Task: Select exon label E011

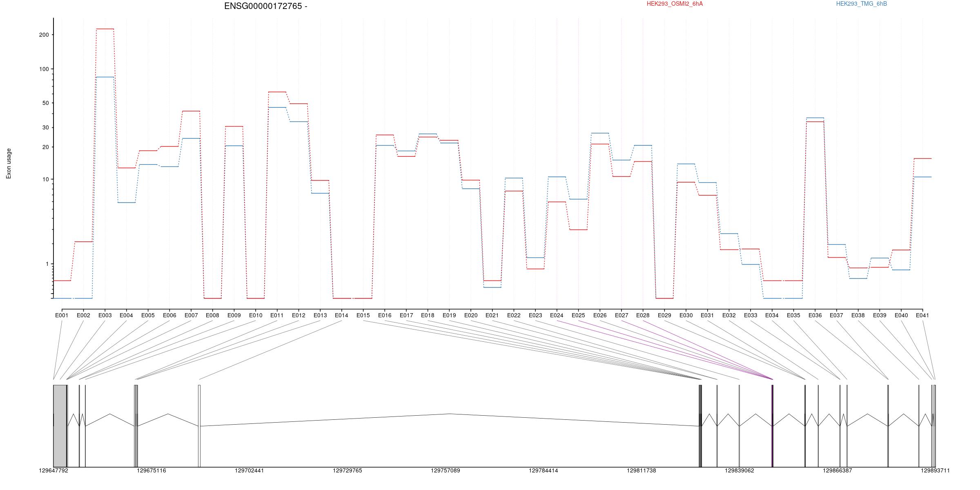Action: (x=277, y=315)
